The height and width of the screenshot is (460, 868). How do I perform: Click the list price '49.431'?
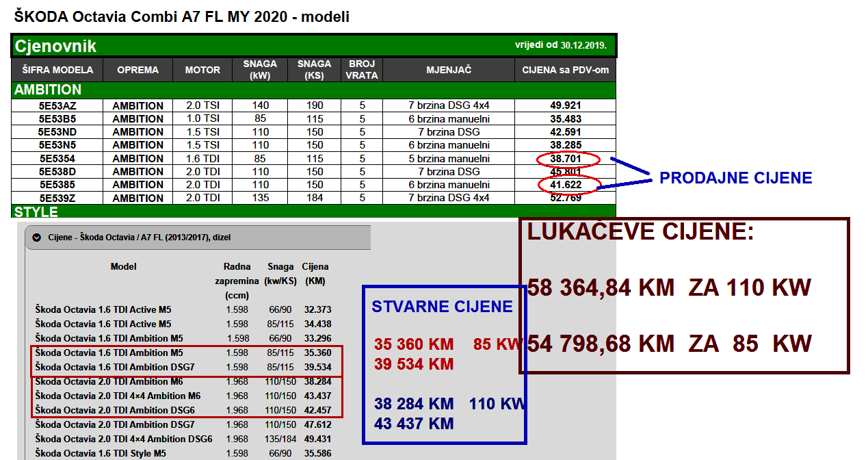(317, 439)
